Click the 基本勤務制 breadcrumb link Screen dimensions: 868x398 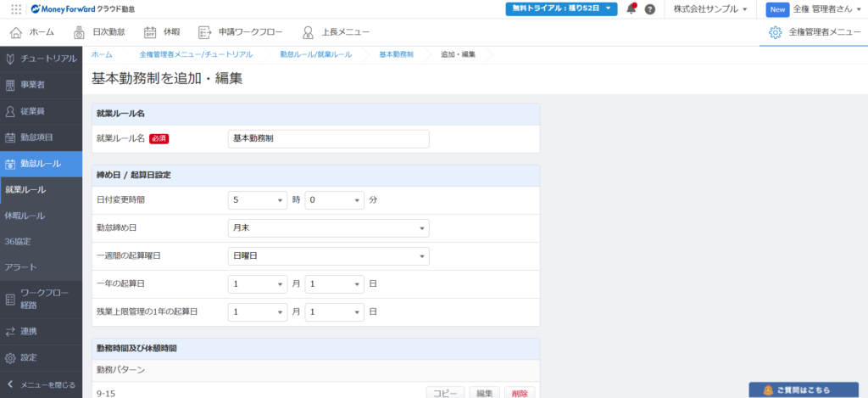click(x=396, y=54)
